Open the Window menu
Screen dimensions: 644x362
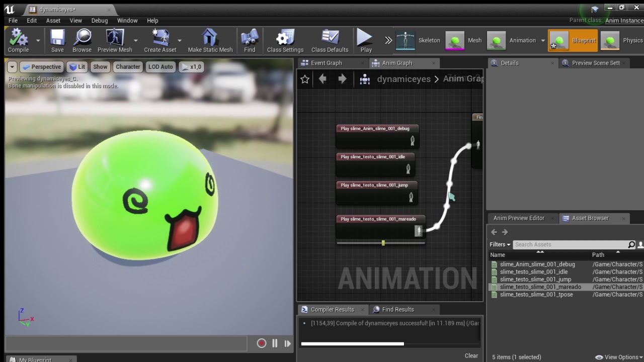[127, 21]
